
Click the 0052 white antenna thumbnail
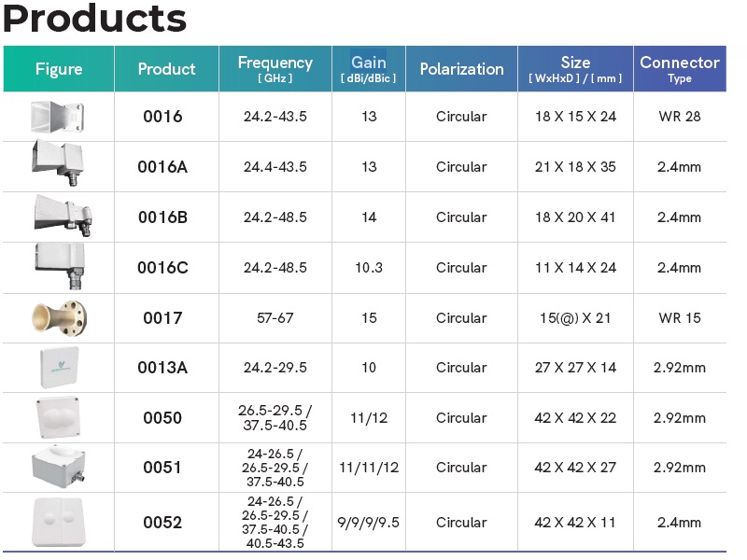58,522
